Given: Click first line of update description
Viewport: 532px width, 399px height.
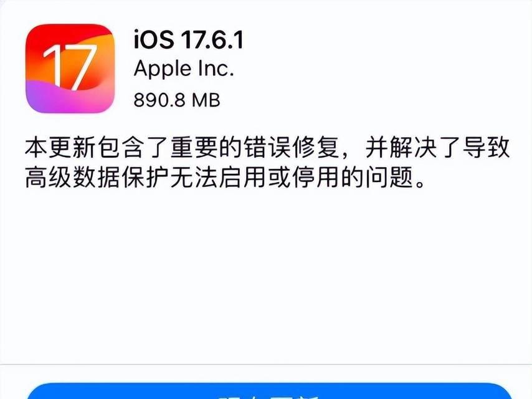Looking at the screenshot, I should [267, 147].
